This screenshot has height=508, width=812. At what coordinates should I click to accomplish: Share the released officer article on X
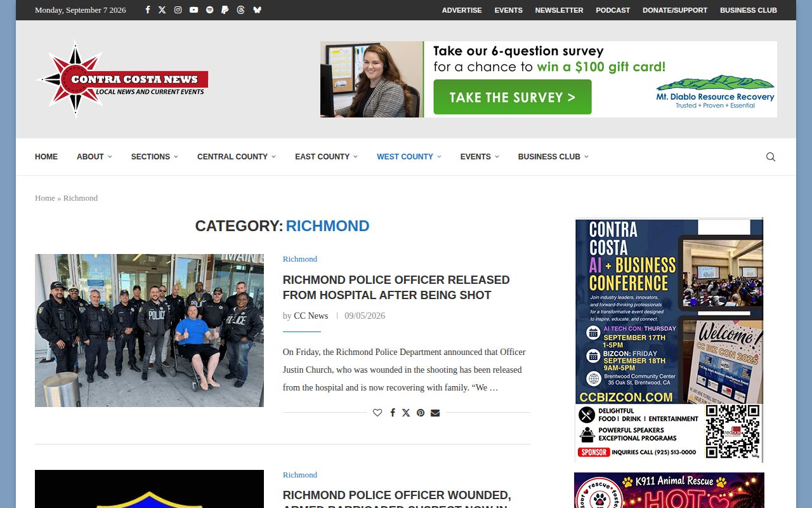pos(406,413)
